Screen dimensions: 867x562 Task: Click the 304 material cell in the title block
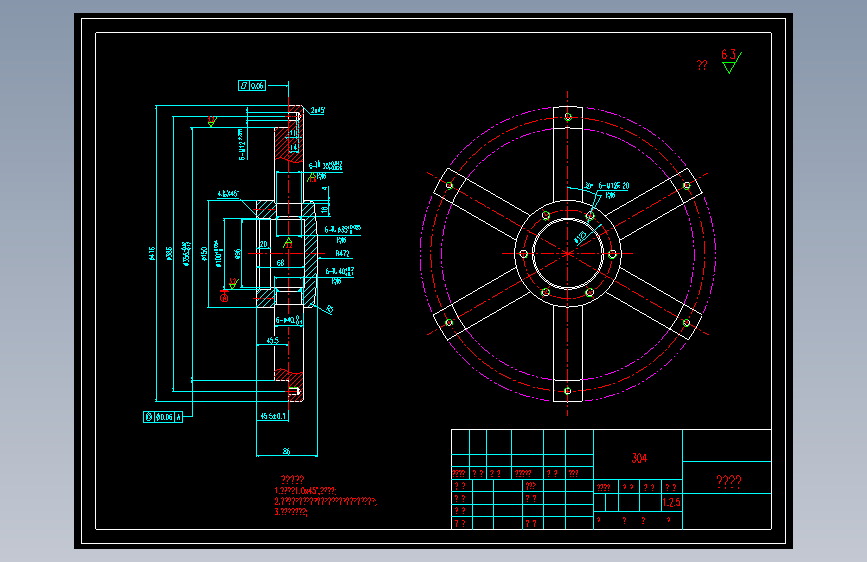click(x=639, y=458)
